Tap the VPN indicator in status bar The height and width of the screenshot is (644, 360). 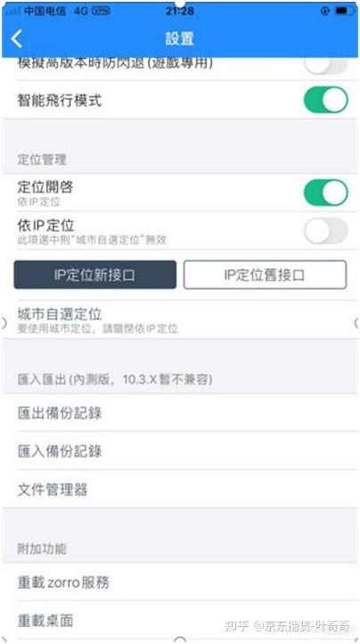(x=101, y=11)
